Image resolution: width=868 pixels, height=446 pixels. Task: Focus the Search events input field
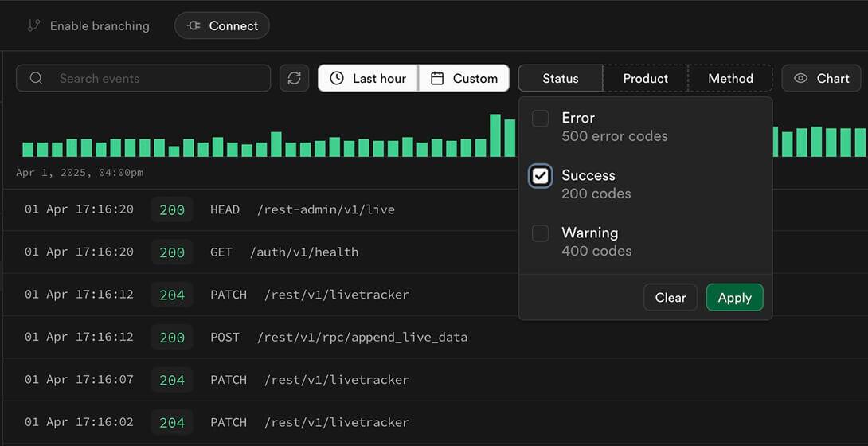[x=143, y=79]
